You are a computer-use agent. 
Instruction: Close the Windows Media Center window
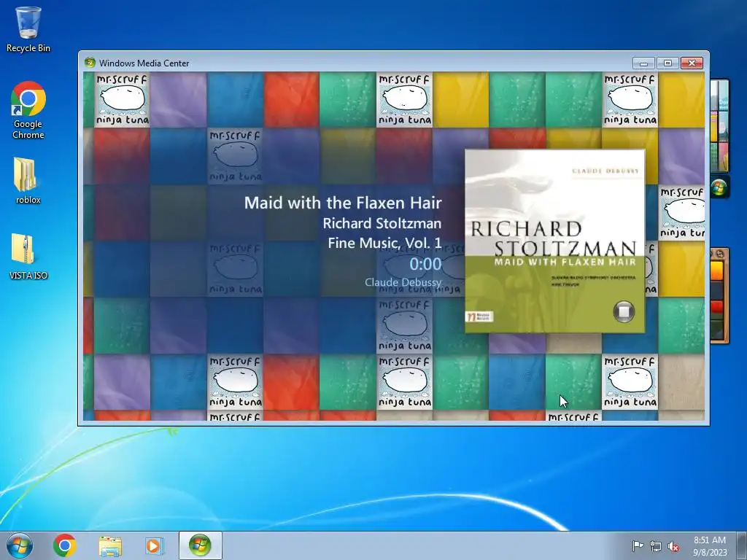[692, 63]
